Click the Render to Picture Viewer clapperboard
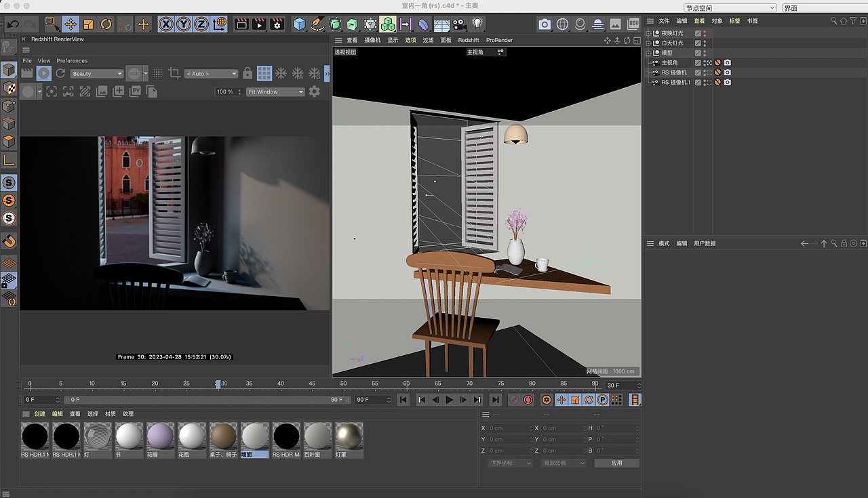 259,24
